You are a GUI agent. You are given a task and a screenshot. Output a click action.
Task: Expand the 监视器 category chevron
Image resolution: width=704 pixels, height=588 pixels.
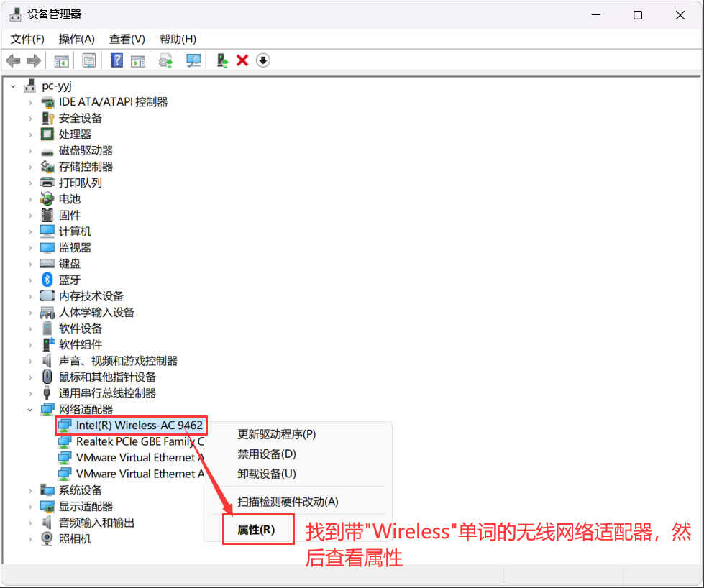click(30, 248)
